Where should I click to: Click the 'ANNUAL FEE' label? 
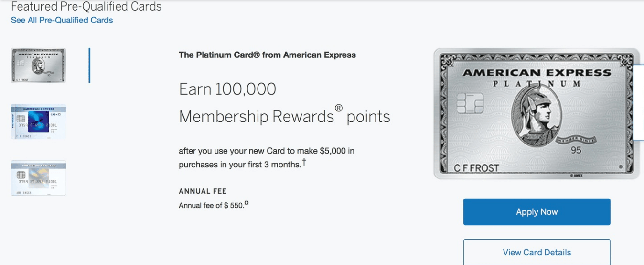pyautogui.click(x=203, y=191)
